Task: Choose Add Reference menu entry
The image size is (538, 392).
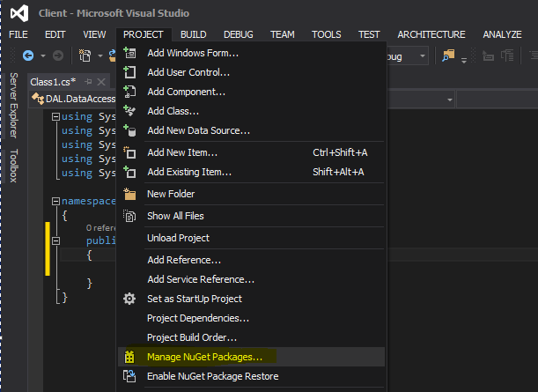Action: [x=252, y=260]
